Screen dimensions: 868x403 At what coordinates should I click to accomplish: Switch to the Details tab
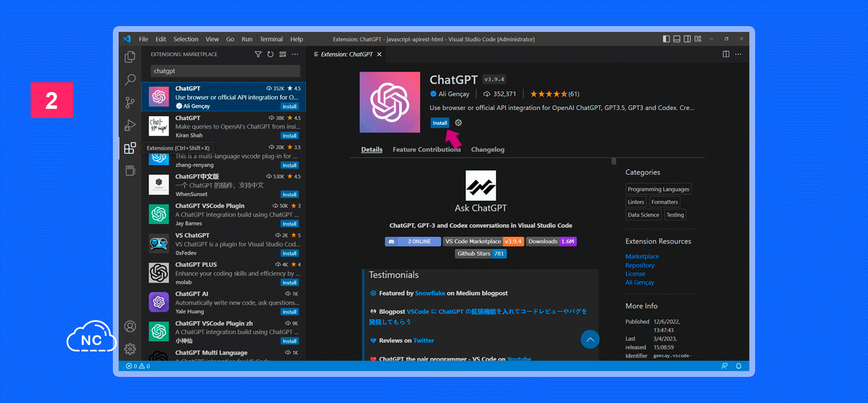pyautogui.click(x=372, y=149)
